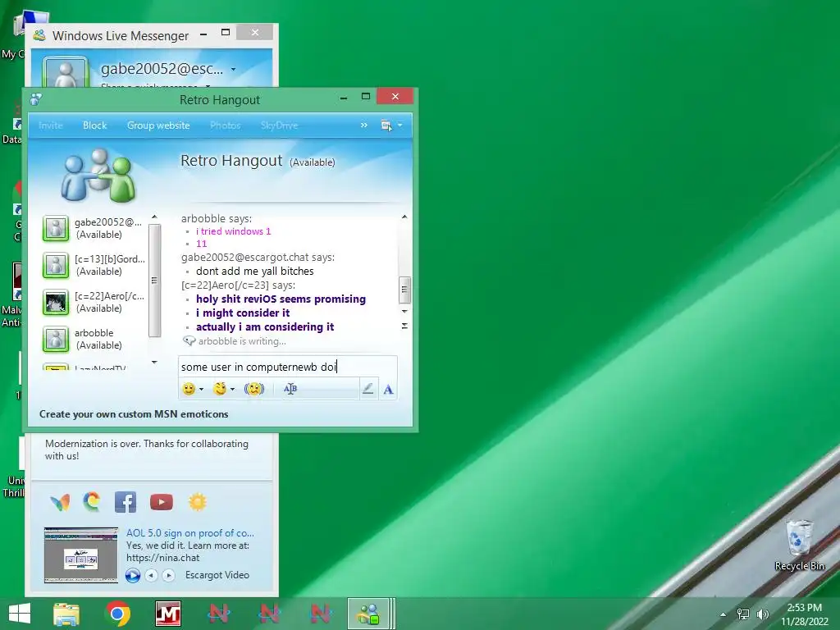This screenshot has width=840, height=630.
Task: Click message "holy shit reviOS seems promising"
Action: (281, 299)
